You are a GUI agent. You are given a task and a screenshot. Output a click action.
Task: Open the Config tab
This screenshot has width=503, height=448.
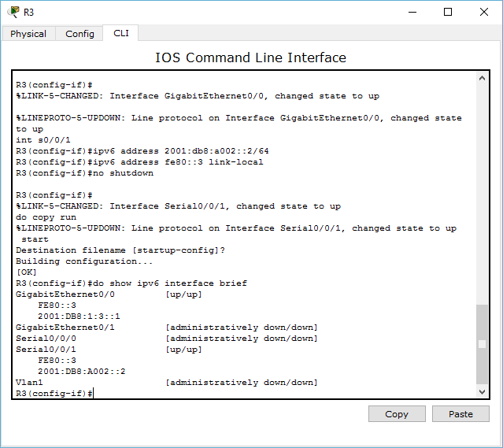tap(80, 34)
